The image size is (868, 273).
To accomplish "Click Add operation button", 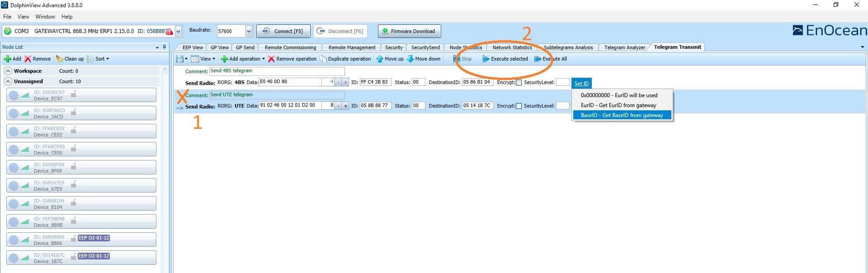I will coord(242,59).
